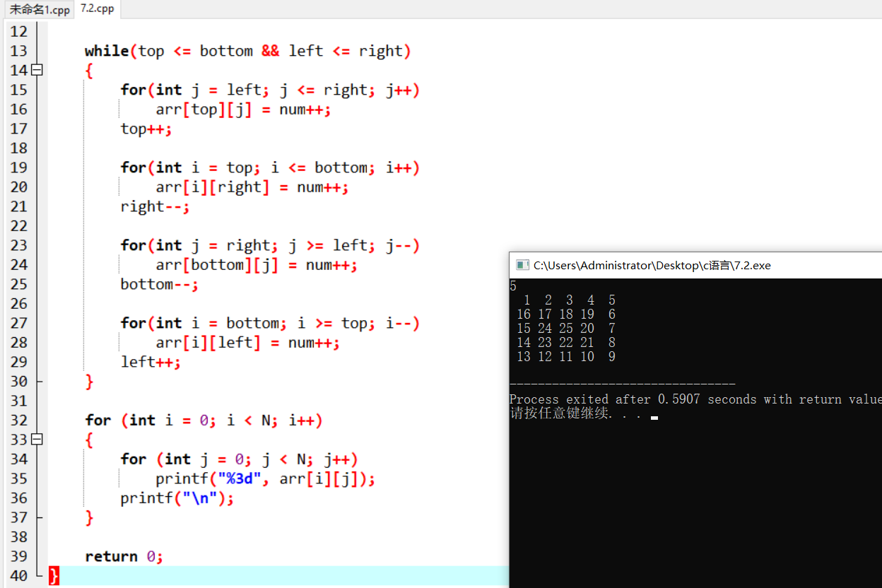Click the Process exited after 0.5907 seconds line

695,399
